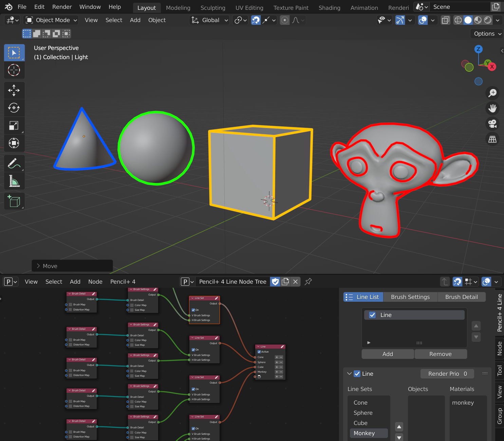Open the Global transform orientation dropdown
The height and width of the screenshot is (441, 504).
(209, 20)
